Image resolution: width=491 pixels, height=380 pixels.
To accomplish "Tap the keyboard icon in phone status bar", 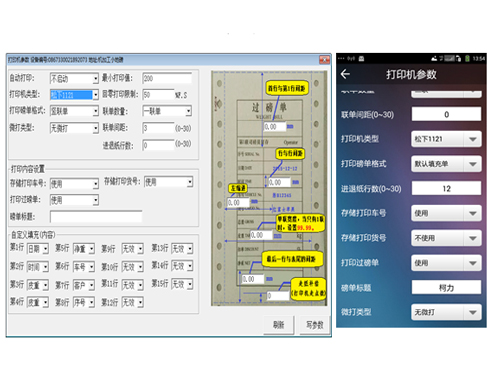I will pos(361,59).
